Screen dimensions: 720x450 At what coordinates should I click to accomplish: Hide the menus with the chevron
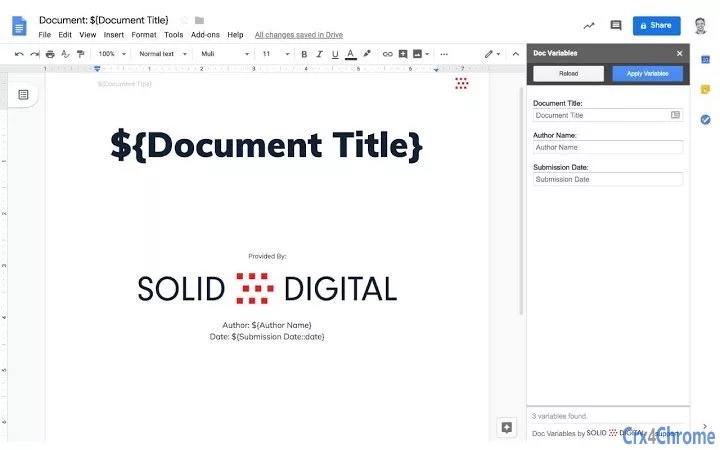click(x=516, y=54)
